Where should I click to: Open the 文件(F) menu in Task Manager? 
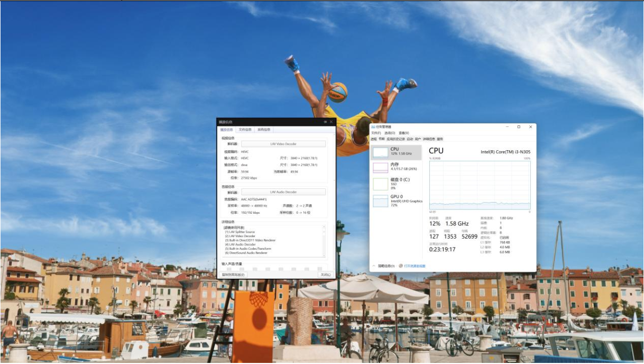pos(375,133)
